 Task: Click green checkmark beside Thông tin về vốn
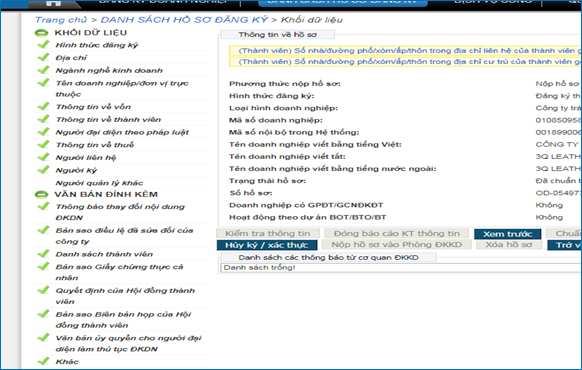pos(43,106)
